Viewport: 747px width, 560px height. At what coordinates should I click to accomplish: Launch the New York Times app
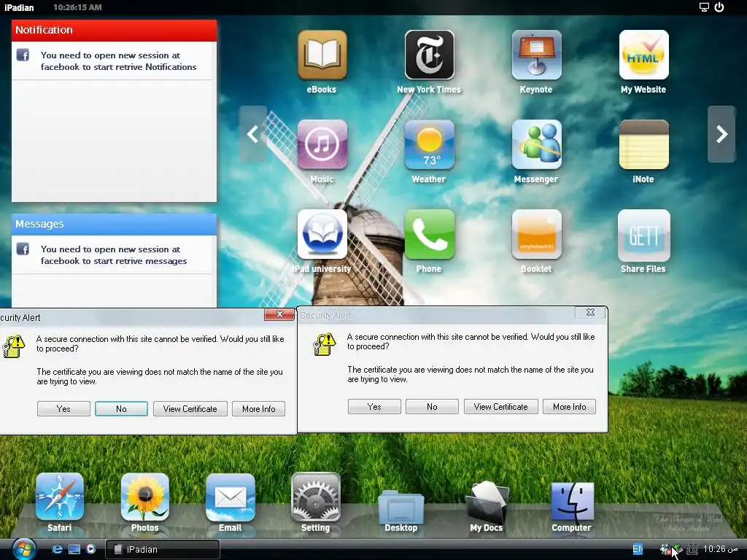(x=429, y=55)
